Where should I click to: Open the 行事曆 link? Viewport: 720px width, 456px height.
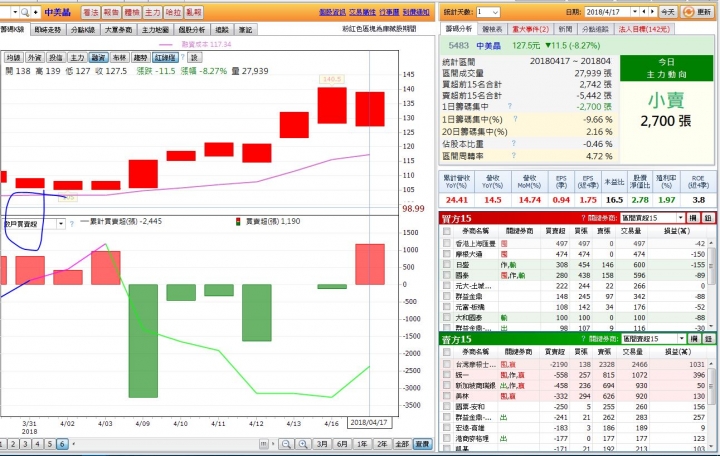pos(389,12)
